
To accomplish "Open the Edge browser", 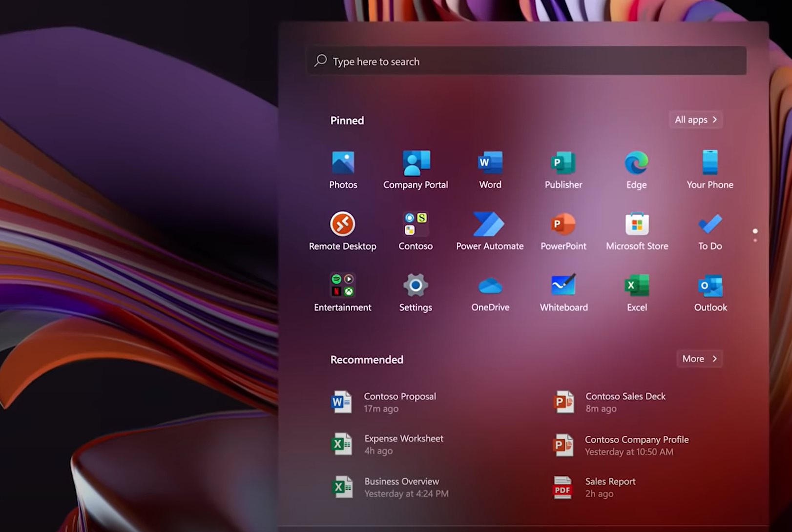I will 636,170.
